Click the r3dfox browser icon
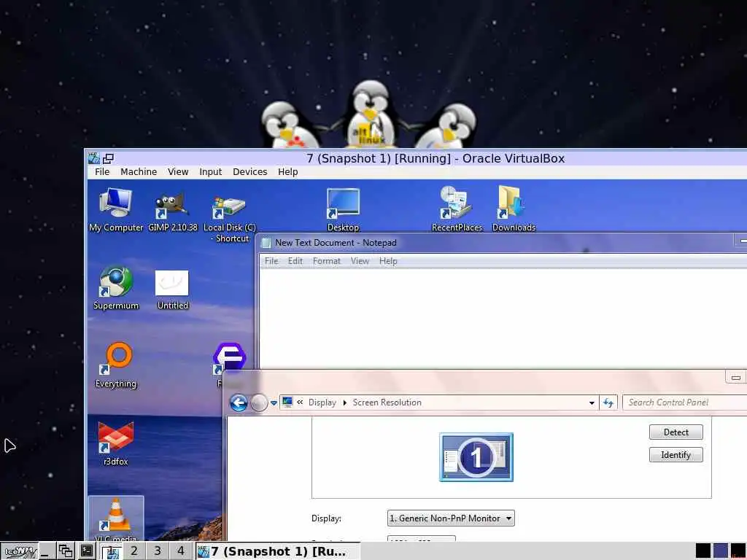The image size is (747, 560). click(x=116, y=444)
